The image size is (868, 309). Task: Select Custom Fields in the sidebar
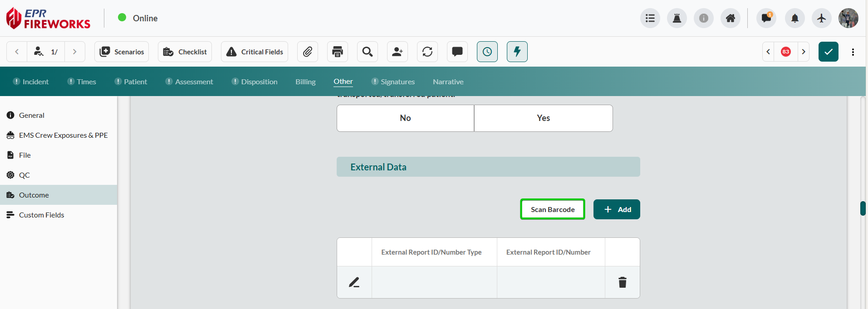[x=41, y=215]
